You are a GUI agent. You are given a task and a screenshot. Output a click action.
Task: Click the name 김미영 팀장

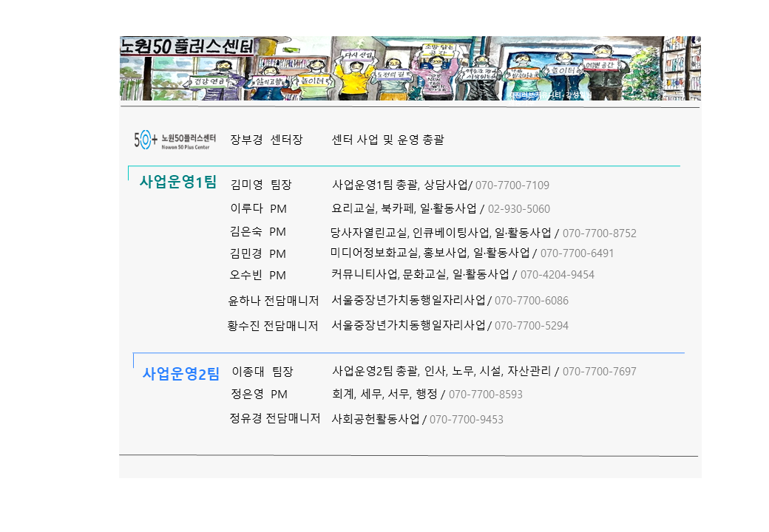tap(261, 185)
